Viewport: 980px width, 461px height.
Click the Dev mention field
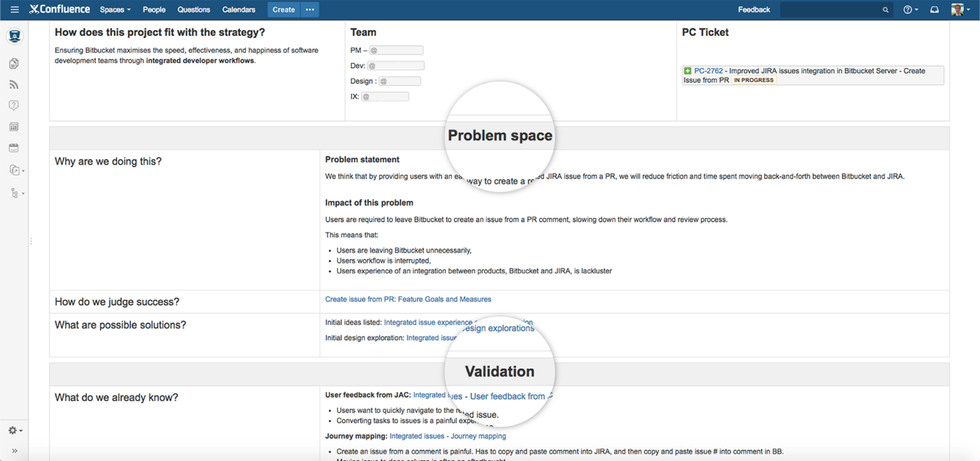tap(396, 66)
